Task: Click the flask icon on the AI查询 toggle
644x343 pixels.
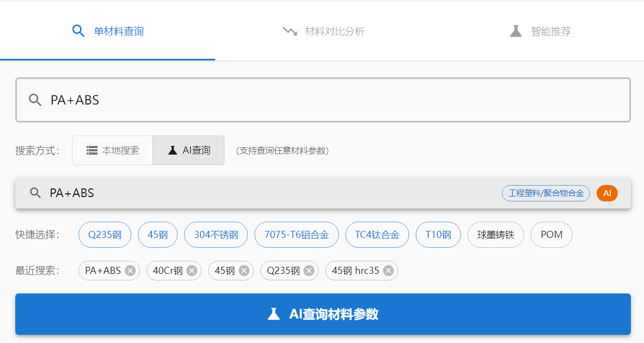Action: coord(173,151)
